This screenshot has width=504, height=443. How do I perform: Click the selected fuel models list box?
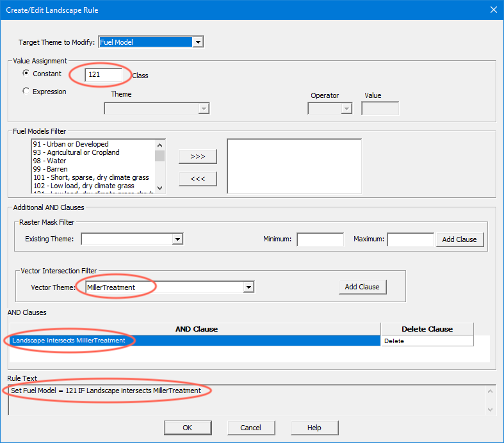(x=294, y=166)
